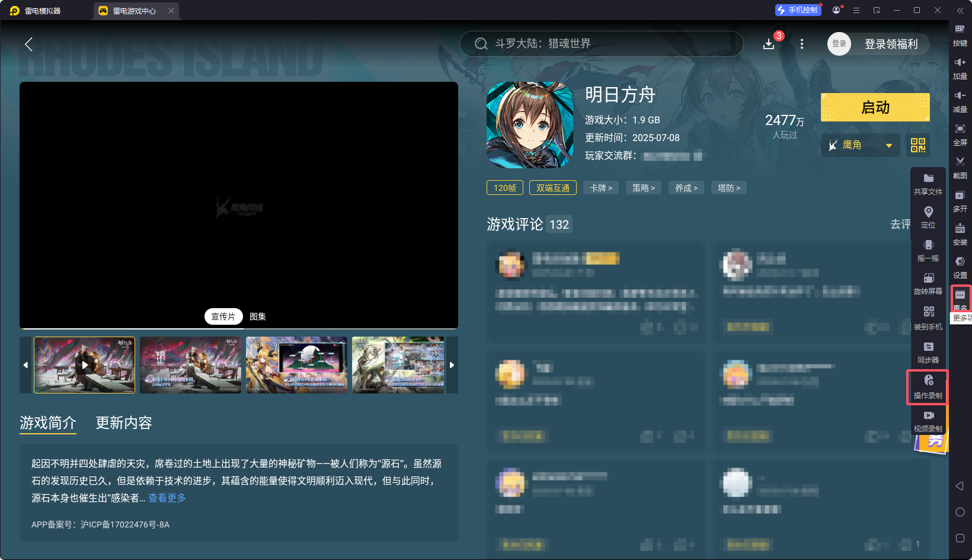Image resolution: width=972 pixels, height=560 pixels.
Task: Click 查看更多 to read full description
Action: tap(167, 498)
